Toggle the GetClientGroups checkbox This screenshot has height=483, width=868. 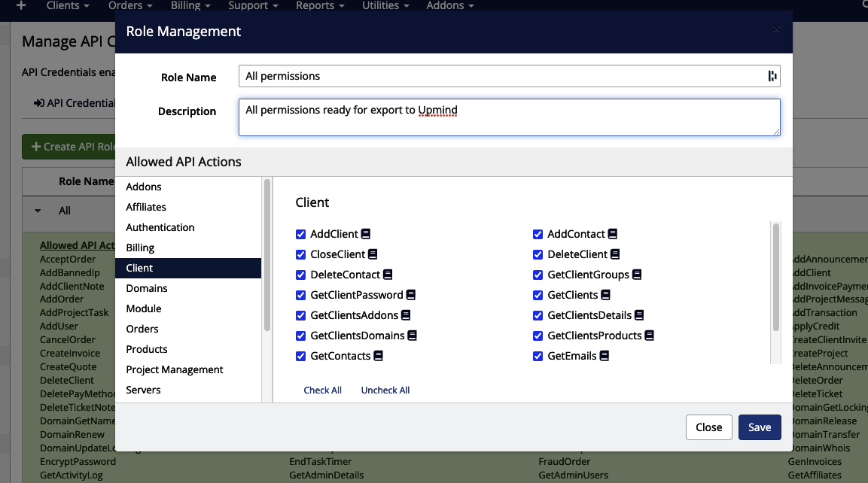click(538, 275)
